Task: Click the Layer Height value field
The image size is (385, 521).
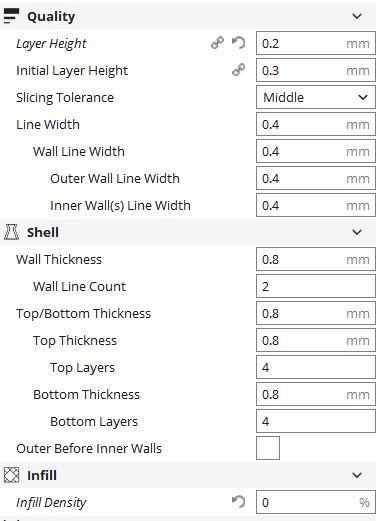Action: coord(316,43)
